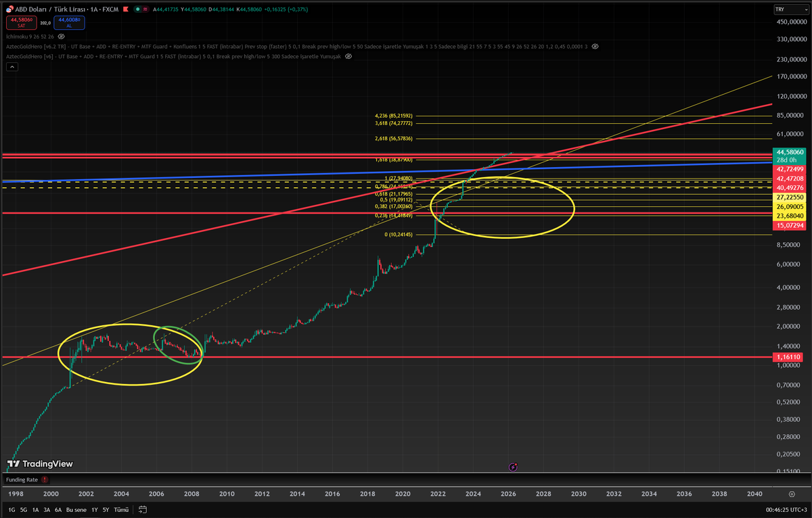Click the 00:46:25 UTC+3 timezone clock
Screen dimensions: 812x518
click(785, 509)
